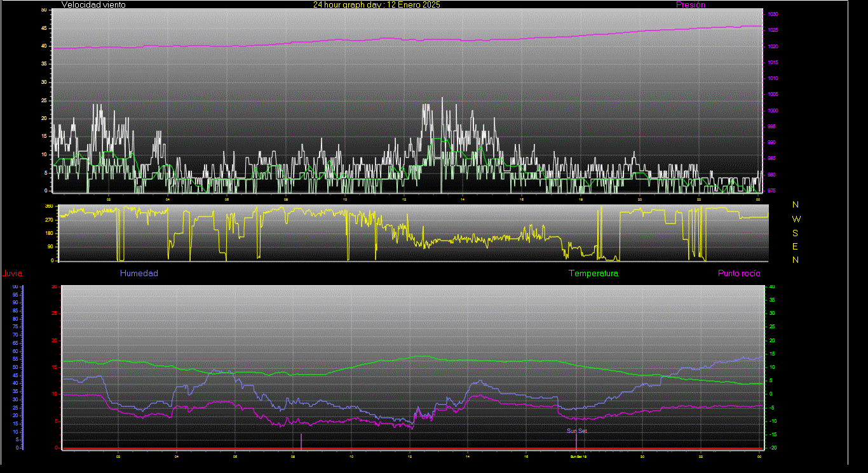Screen dimensions: 868x473
Task: Click the 360 value on wind direction axis
Action: click(49, 206)
